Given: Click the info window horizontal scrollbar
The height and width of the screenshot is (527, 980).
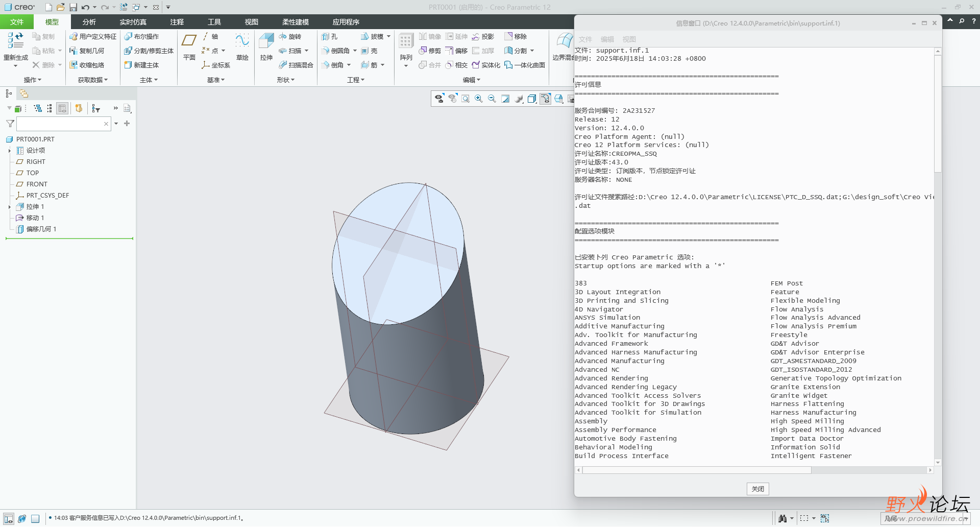Looking at the screenshot, I should pyautogui.click(x=696, y=470).
